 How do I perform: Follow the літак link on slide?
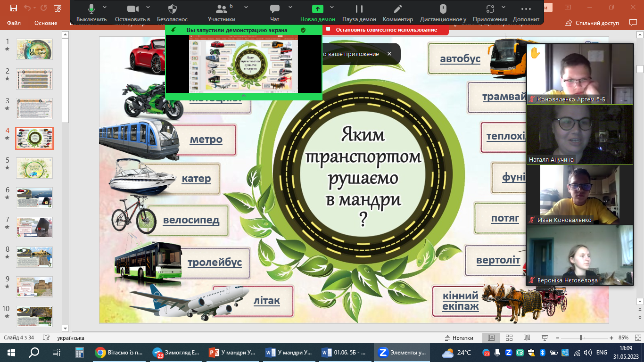coord(267,301)
